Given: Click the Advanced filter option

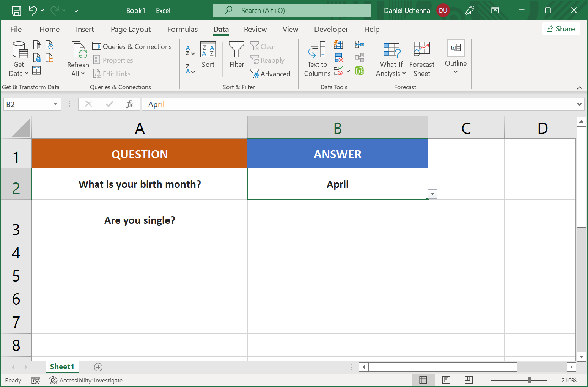Looking at the screenshot, I should (x=270, y=74).
